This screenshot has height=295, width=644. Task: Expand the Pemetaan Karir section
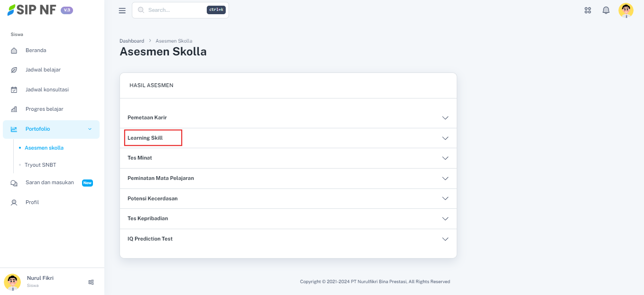[x=288, y=118]
